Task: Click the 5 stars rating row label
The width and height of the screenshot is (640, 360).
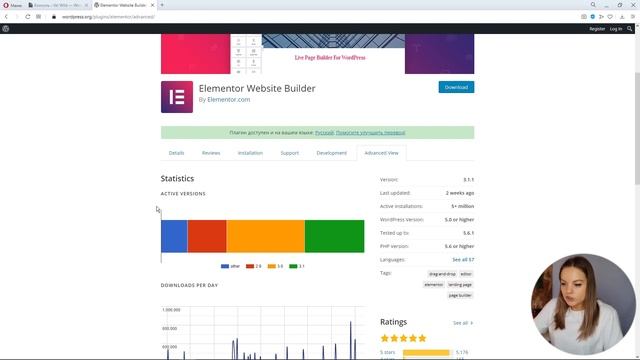Action: pyautogui.click(x=387, y=352)
